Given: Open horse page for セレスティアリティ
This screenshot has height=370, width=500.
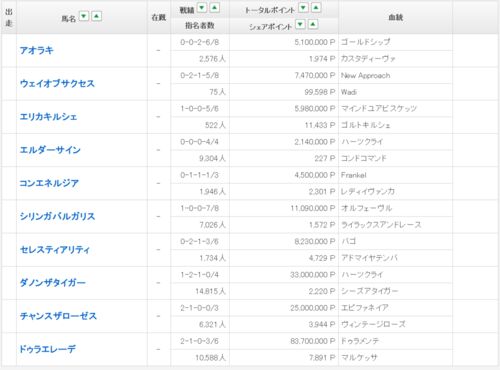Looking at the screenshot, I should [x=55, y=249].
